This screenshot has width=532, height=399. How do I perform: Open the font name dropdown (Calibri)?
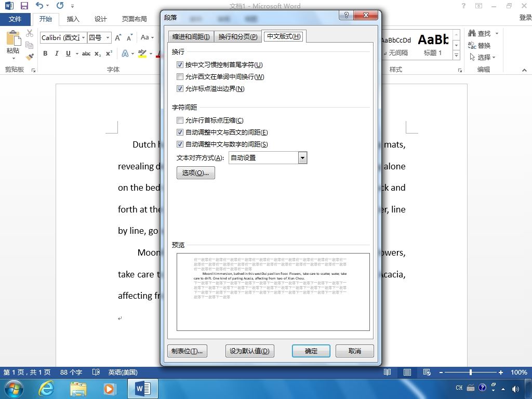83,37
